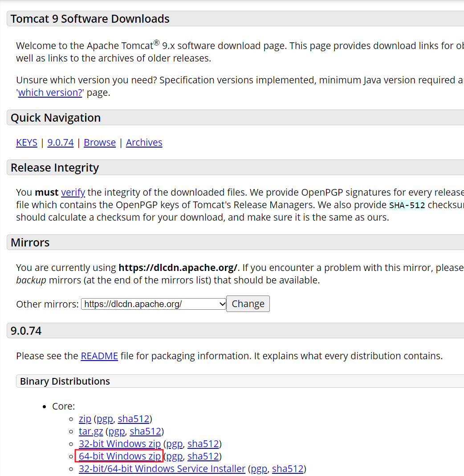Select the 'Binary Distributions' heading
The width and height of the screenshot is (464, 476).
point(65,381)
